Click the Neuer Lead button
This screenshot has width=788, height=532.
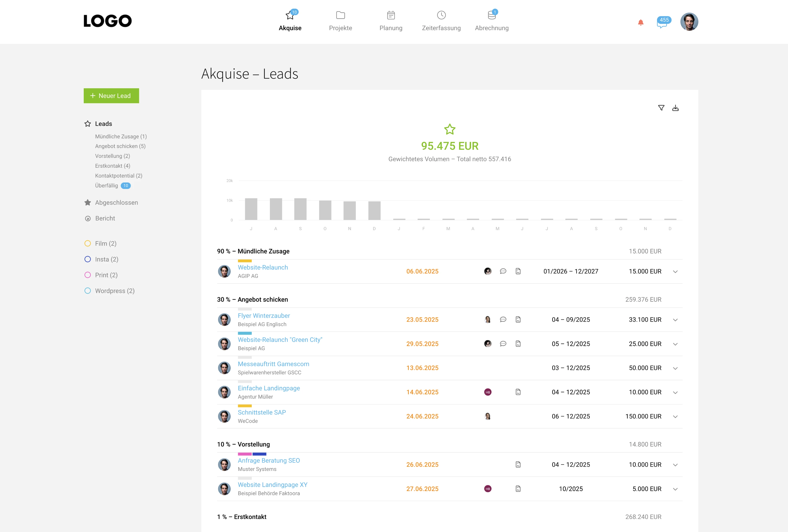click(111, 96)
